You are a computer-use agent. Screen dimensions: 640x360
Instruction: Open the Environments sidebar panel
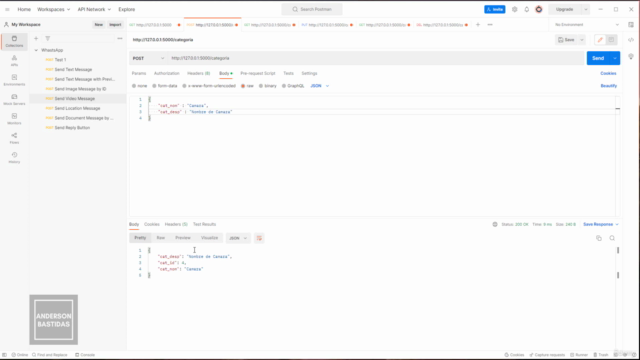click(14, 80)
